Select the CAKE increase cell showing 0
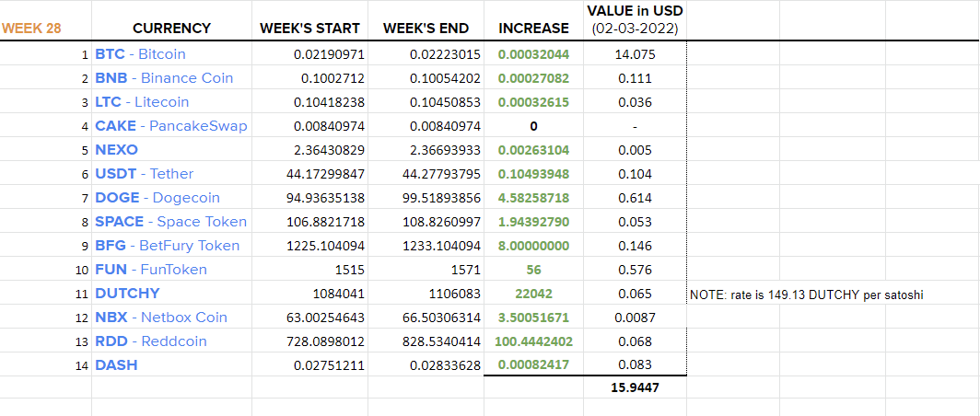 coord(534,126)
